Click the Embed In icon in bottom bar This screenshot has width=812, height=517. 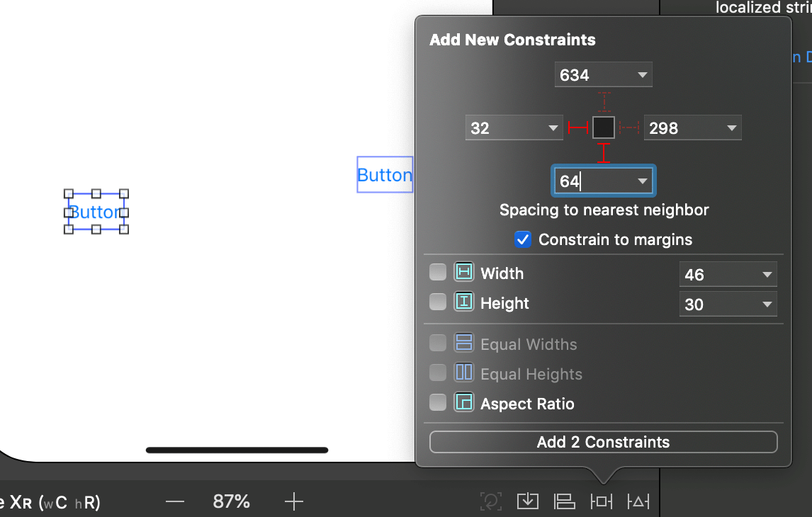coord(527,501)
